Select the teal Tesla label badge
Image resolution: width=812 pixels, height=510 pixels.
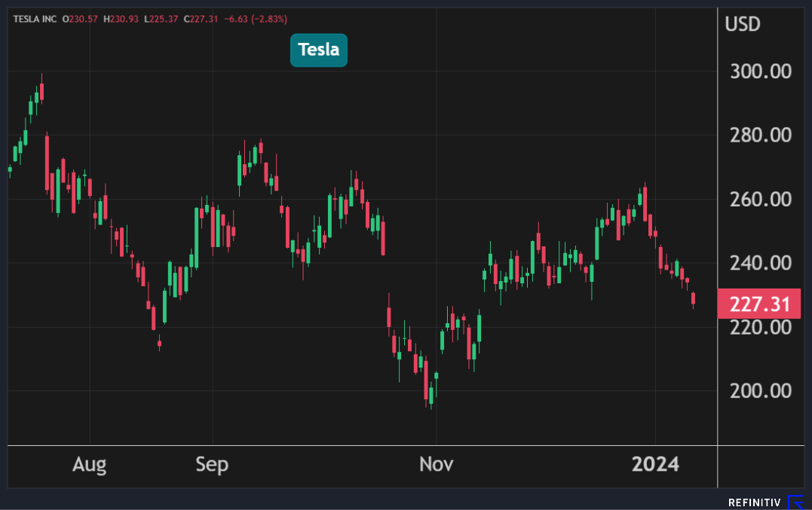point(318,50)
